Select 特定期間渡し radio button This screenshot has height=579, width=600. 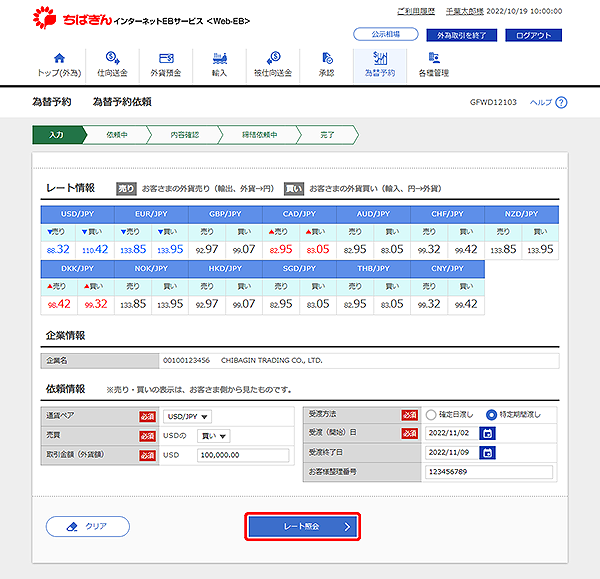pos(491,414)
